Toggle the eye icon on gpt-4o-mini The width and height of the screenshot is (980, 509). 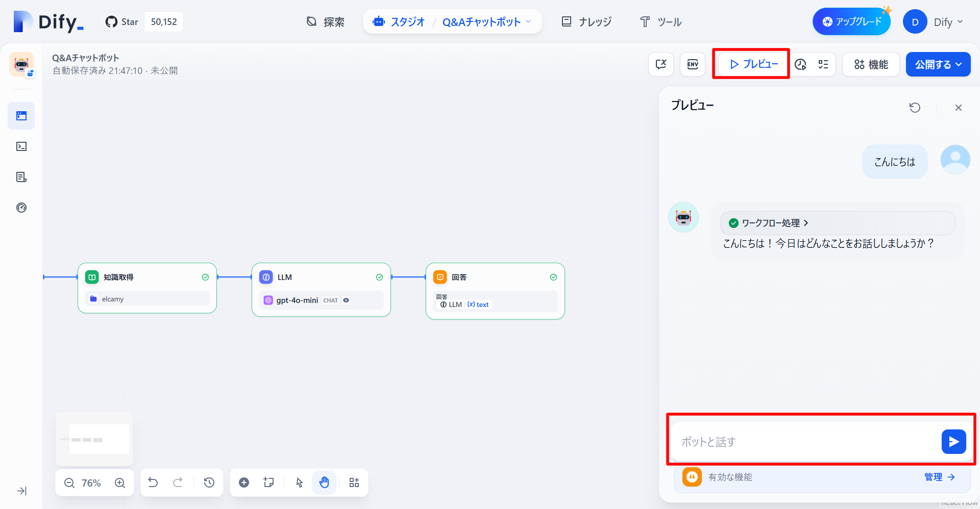tap(346, 300)
